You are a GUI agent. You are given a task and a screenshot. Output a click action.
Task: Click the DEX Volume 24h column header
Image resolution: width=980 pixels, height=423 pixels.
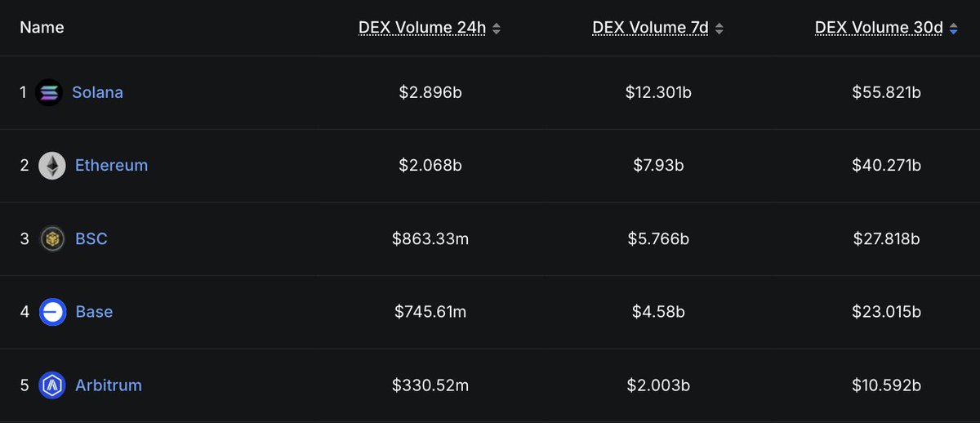coord(422,28)
